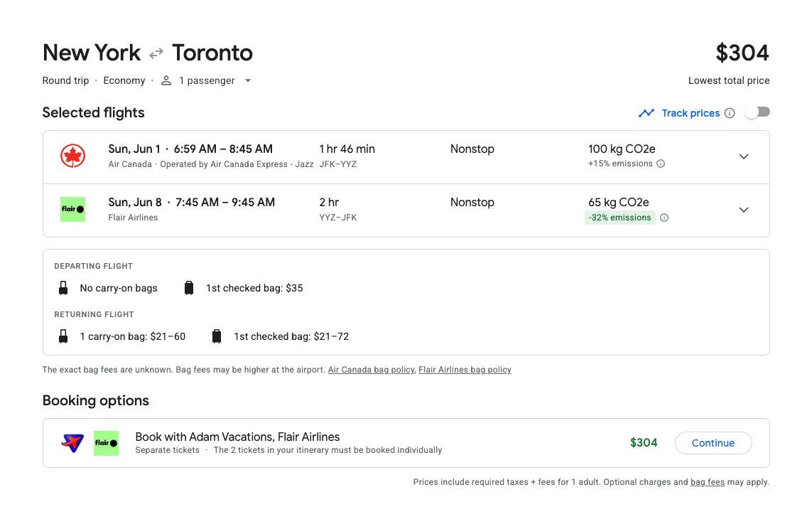Open the bag fees link in footer
Viewport: 812px width, 529px height.
coord(708,482)
